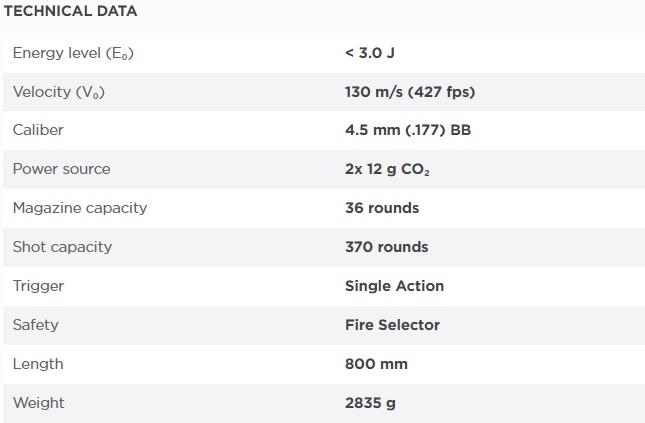Click the Fire Selector value

pos(392,325)
